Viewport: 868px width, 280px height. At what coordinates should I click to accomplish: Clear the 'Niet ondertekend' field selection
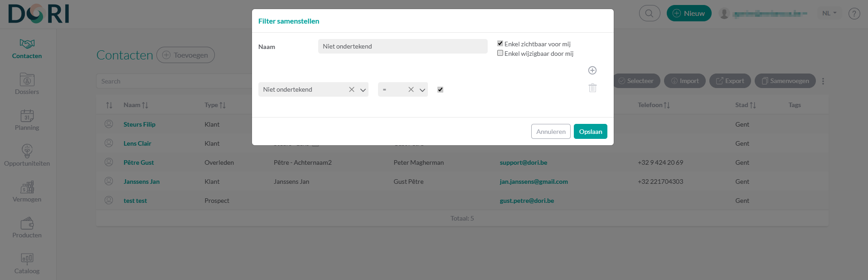(351, 89)
